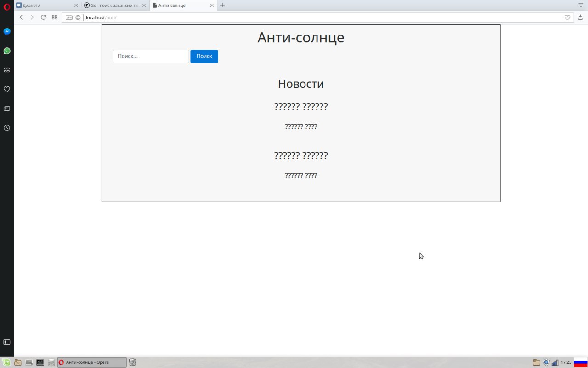
Task: Open personal news in the sidebar
Action: [x=7, y=109]
